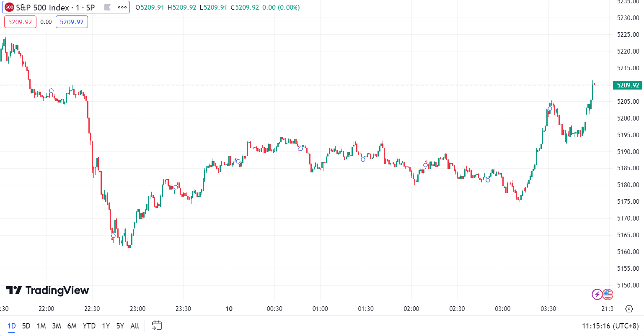The width and height of the screenshot is (644, 336).
Task: Open the go to date calendar icon
Action: pos(157,326)
